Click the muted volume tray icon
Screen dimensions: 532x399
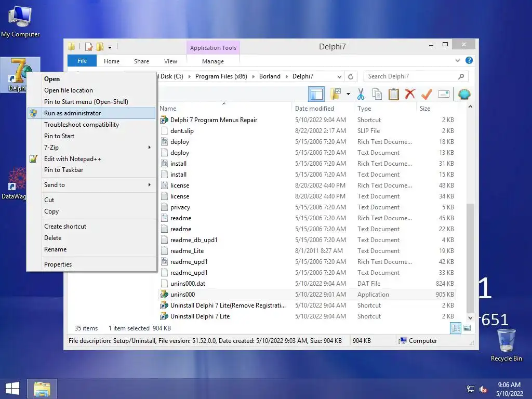pos(483,389)
